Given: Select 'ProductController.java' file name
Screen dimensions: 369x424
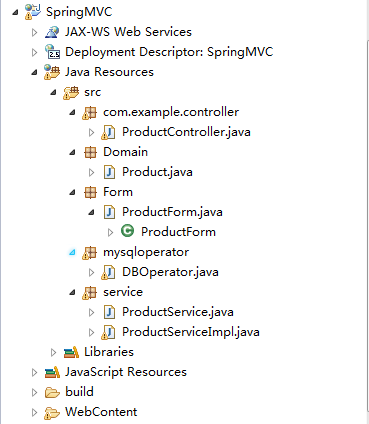Looking at the screenshot, I should (186, 132).
